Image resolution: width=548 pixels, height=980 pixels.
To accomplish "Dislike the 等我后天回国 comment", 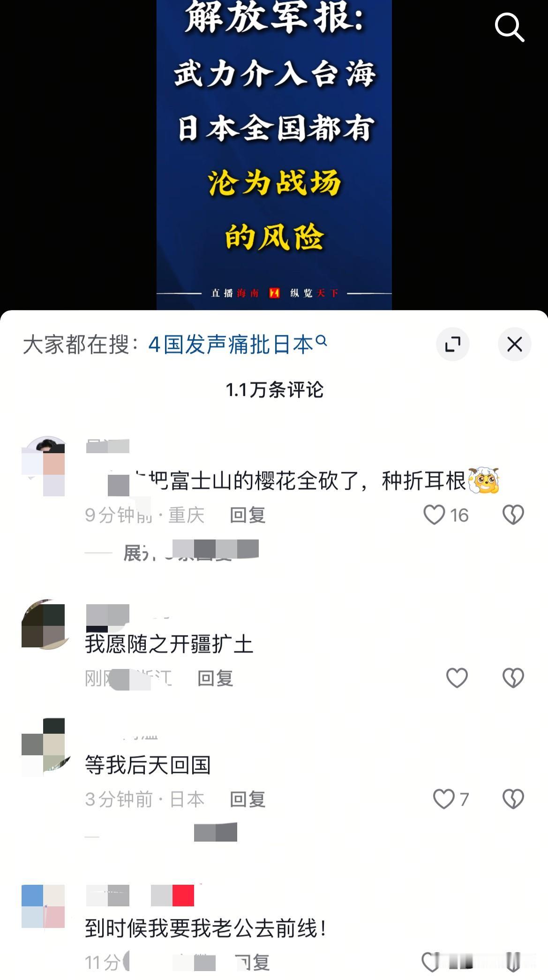I will (x=513, y=799).
